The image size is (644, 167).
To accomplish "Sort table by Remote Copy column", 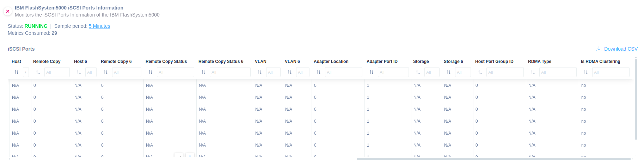I will tap(38, 72).
